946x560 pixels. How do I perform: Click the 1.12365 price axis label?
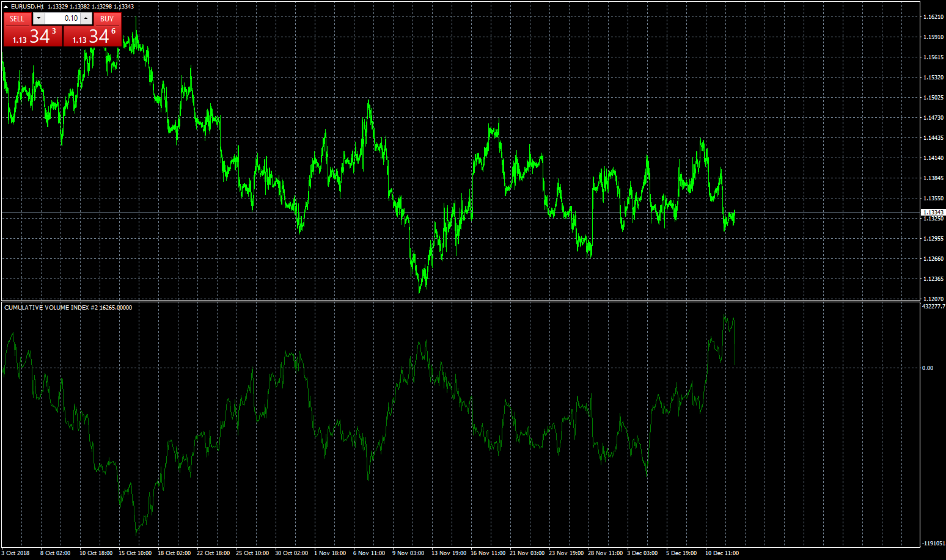(933, 279)
